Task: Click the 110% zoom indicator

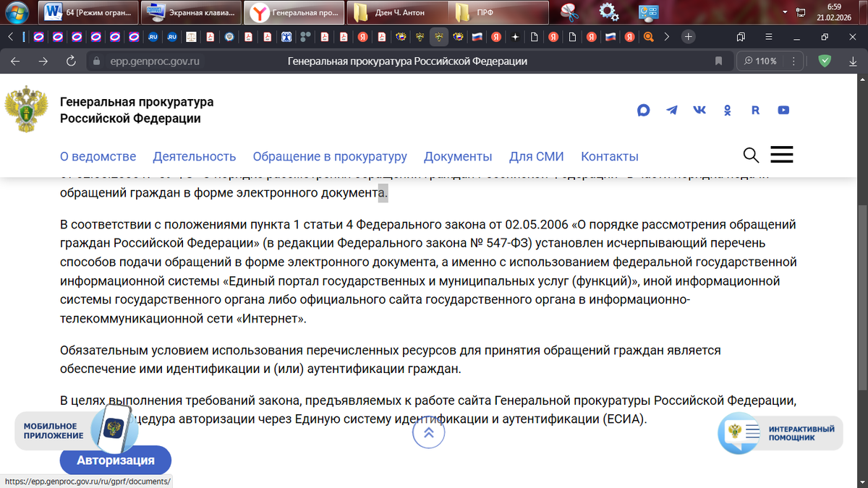Action: tap(759, 61)
